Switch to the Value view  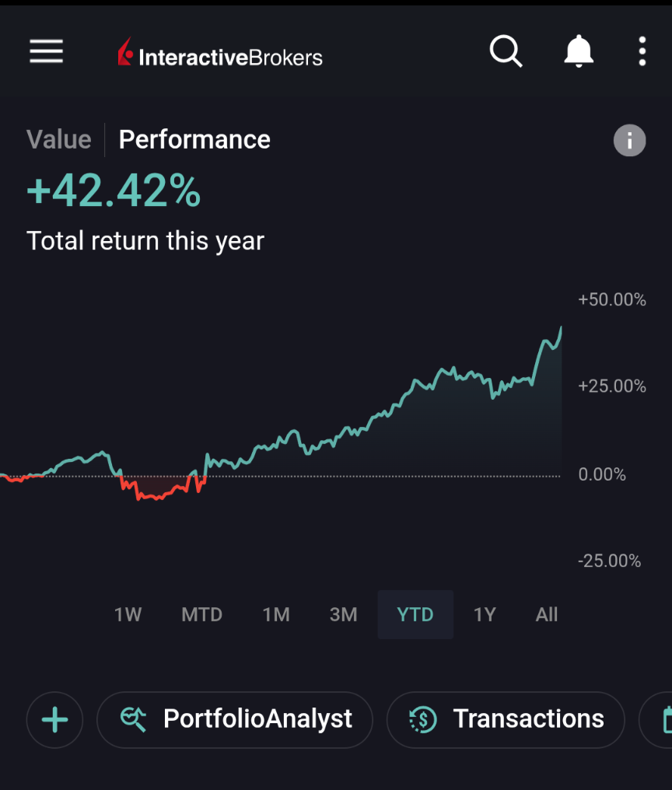[58, 140]
